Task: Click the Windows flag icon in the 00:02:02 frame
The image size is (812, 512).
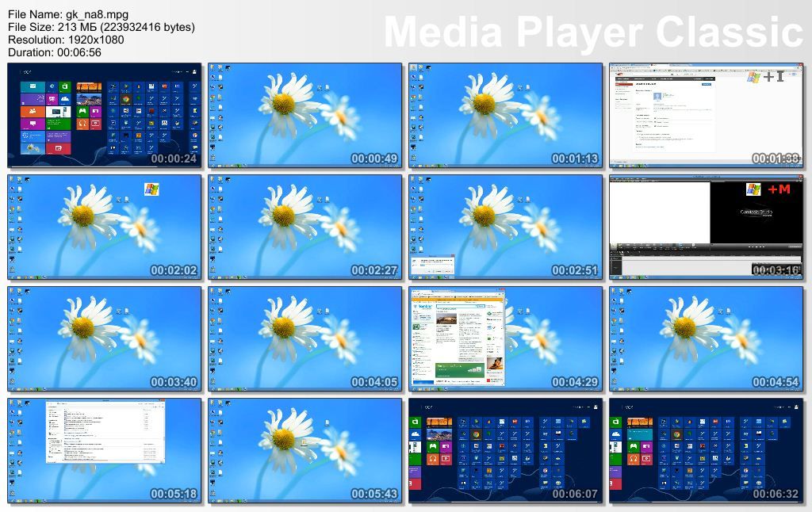Action: tap(151, 189)
